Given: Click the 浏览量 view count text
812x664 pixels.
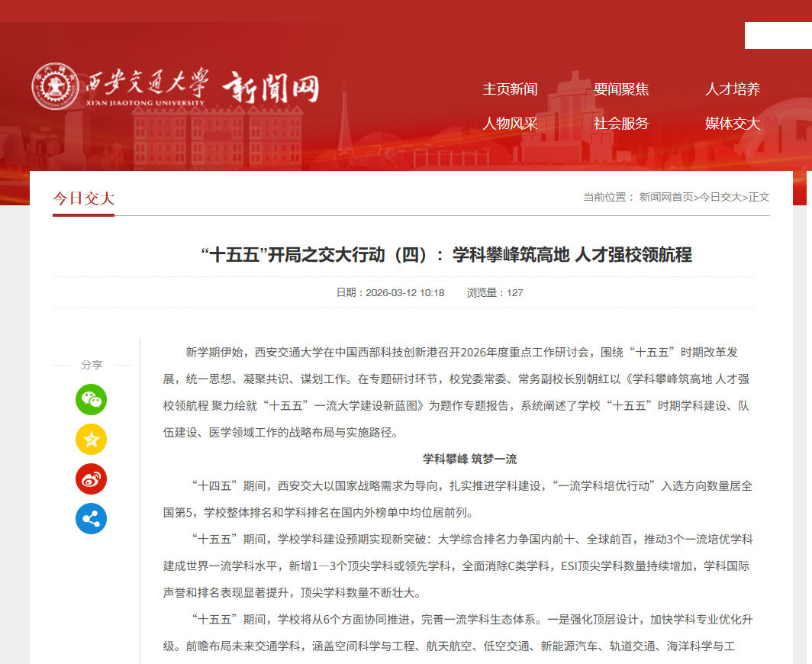Looking at the screenshot, I should (495, 292).
